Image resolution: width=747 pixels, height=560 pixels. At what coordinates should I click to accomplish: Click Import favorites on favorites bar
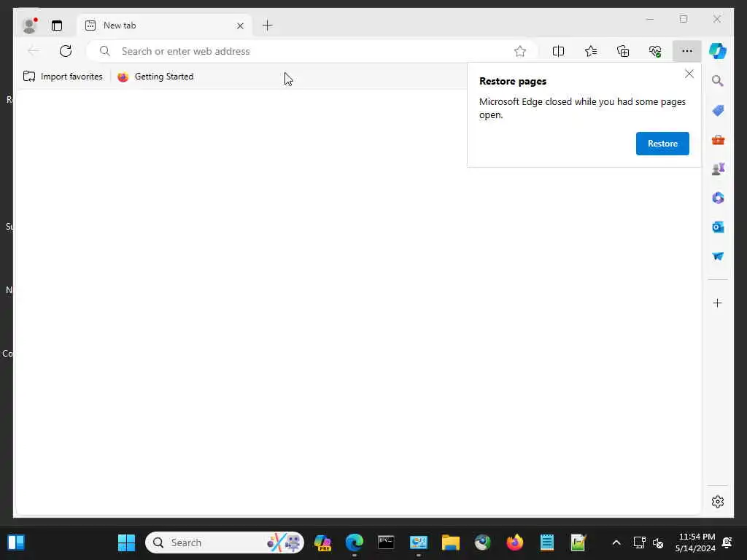coord(63,77)
